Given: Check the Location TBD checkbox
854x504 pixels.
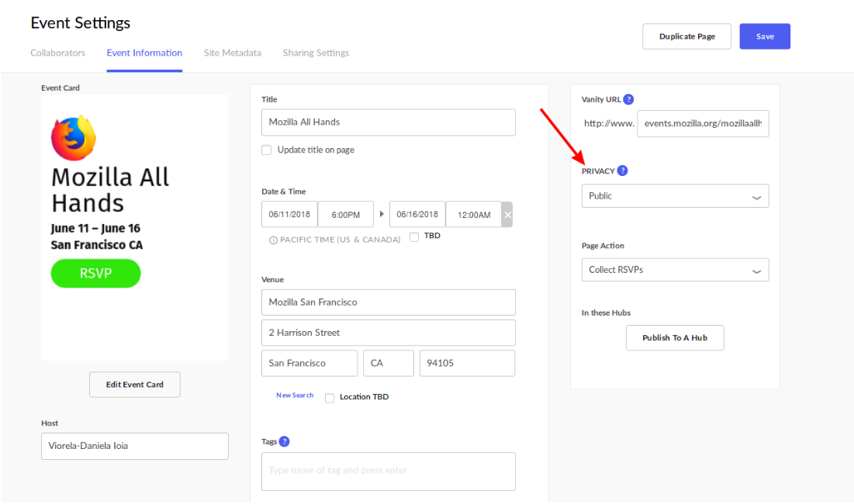Looking at the screenshot, I should (x=330, y=398).
